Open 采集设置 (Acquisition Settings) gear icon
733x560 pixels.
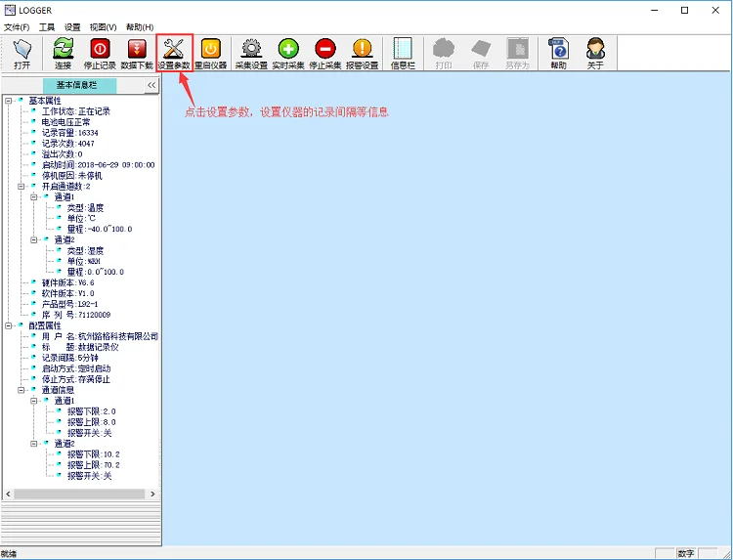point(251,54)
